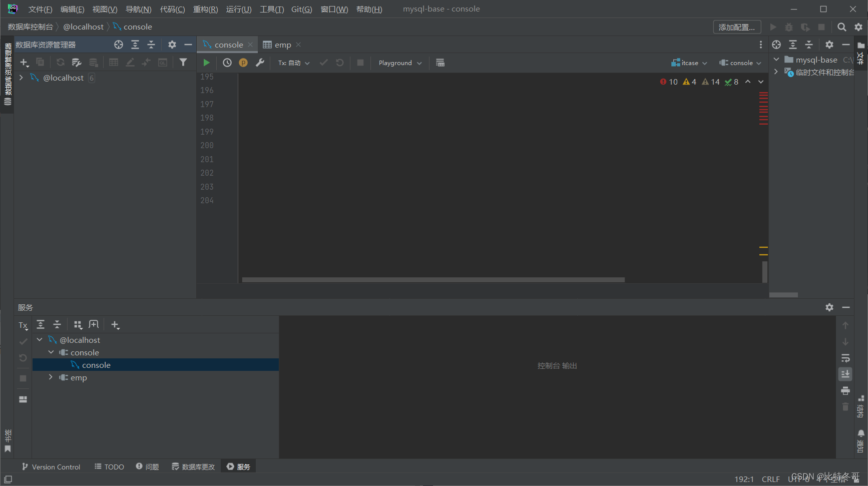Image resolution: width=868 pixels, height=486 pixels.
Task: Click the plus icon to add a data source
Action: (x=24, y=62)
